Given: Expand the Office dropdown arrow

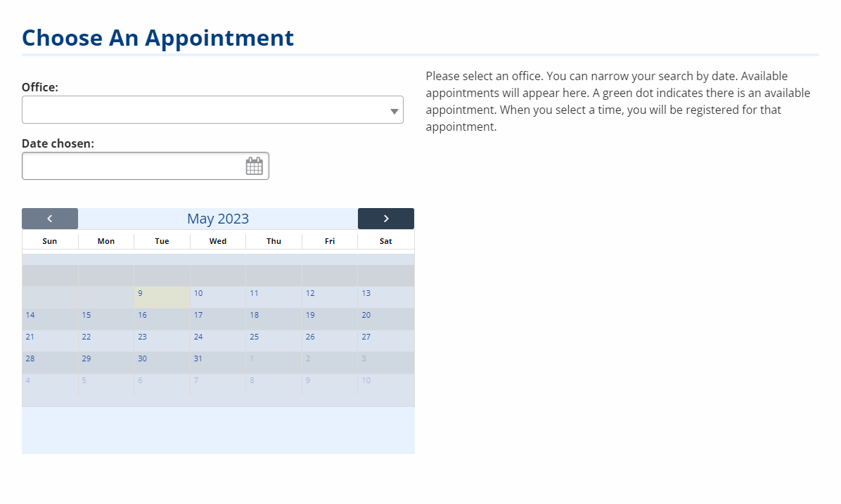Looking at the screenshot, I should point(394,111).
